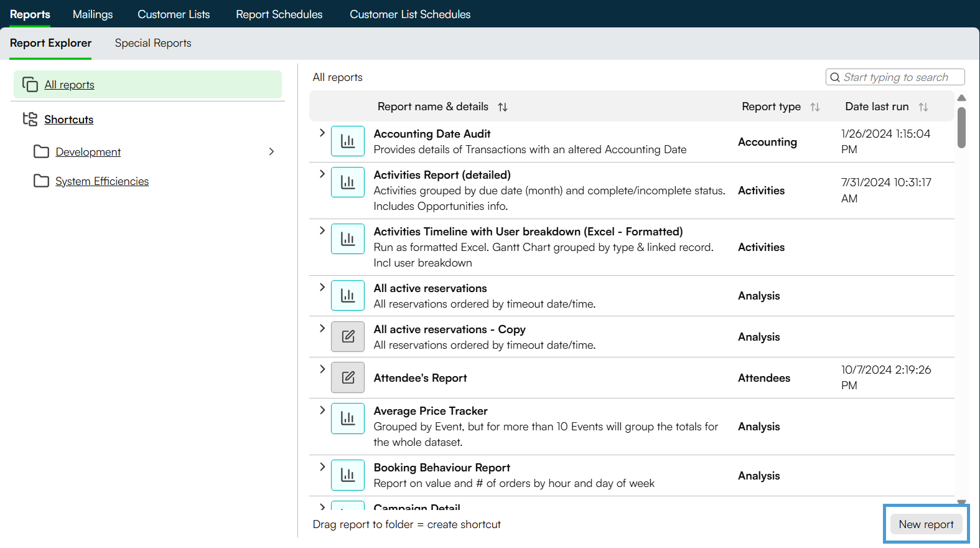The height and width of the screenshot is (548, 980).
Task: Open the Reports top menu
Action: 30,14
